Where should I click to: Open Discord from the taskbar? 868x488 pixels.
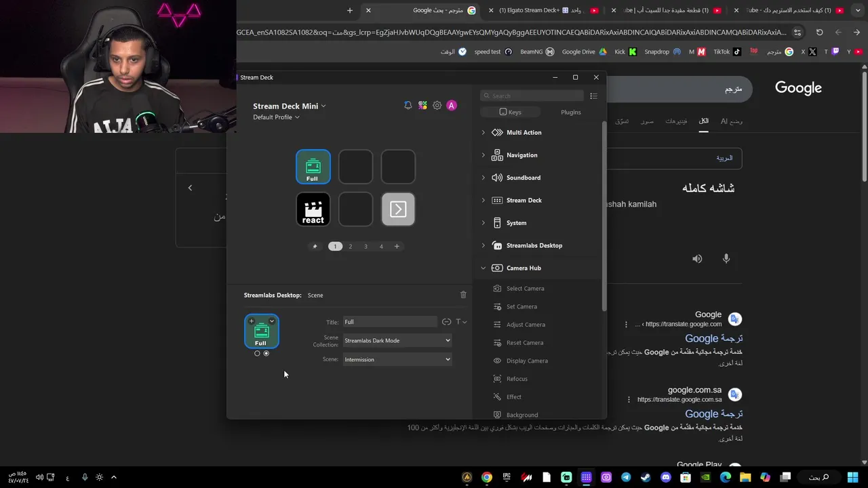click(665, 478)
